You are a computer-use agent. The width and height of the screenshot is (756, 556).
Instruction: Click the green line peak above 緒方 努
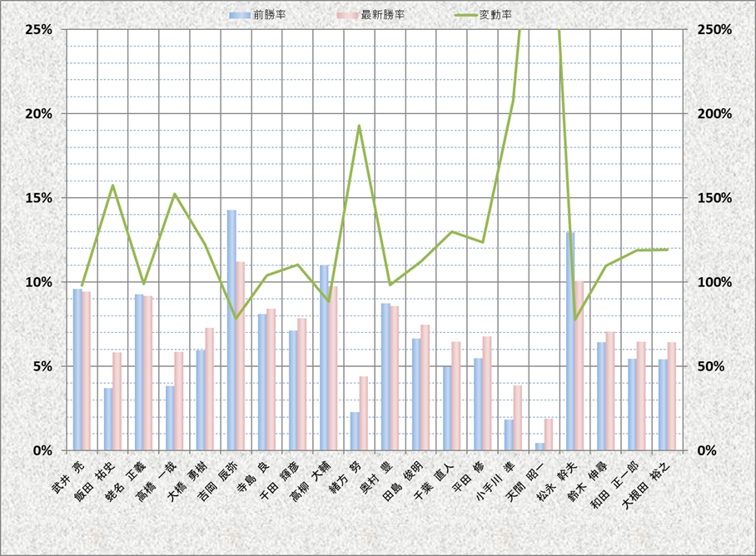pyautogui.click(x=359, y=127)
